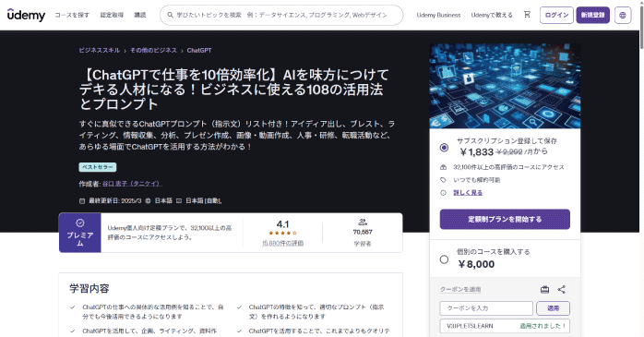This screenshot has height=337, width=644.
Task: Go to ビジネススキル breadcrumb
Action: point(100,50)
